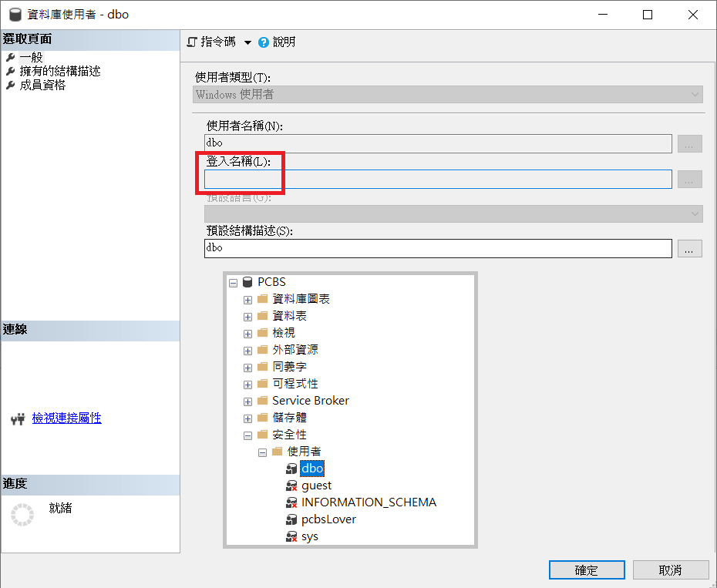Click the 取消 button
The width and height of the screenshot is (717, 588).
point(670,570)
